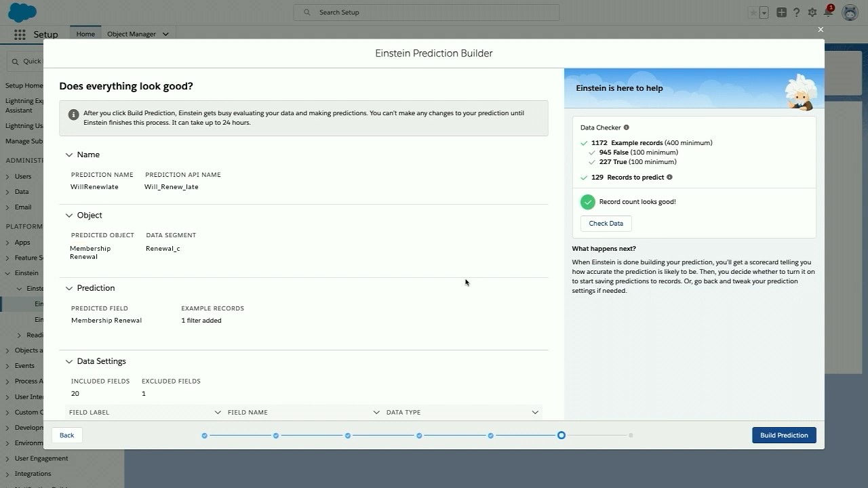Viewport: 868px width, 488px height.
Task: Click the Check Data button
Action: 606,224
